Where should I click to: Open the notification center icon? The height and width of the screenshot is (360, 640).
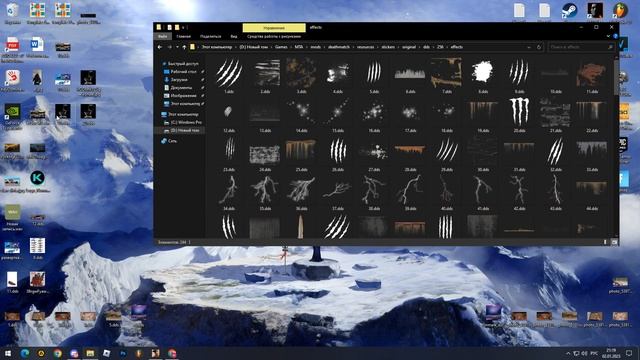pyautogui.click(x=629, y=353)
